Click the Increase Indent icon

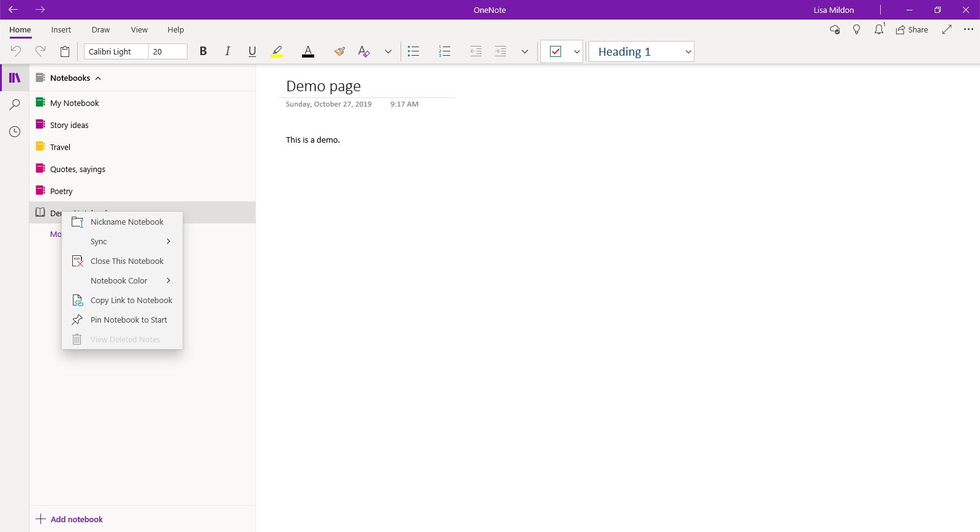click(500, 51)
